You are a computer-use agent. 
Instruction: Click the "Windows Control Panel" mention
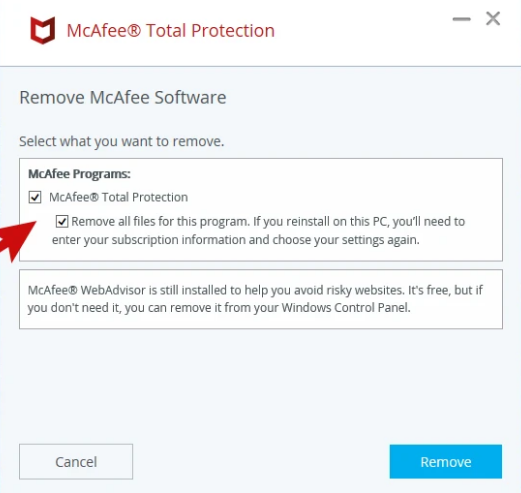pos(345,307)
